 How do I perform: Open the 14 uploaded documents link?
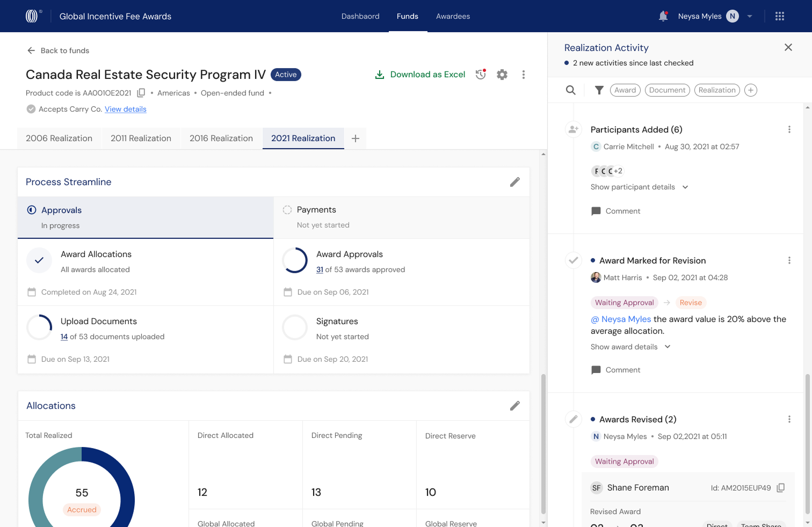tap(64, 336)
